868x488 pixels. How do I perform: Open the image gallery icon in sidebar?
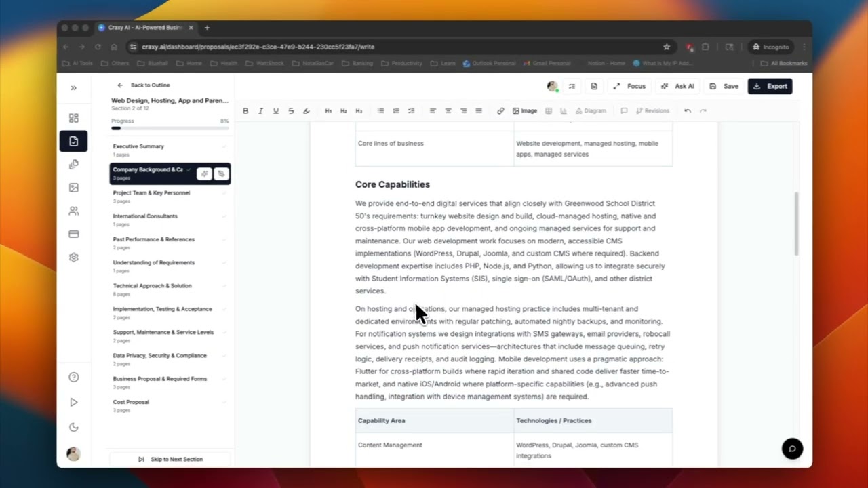click(73, 188)
